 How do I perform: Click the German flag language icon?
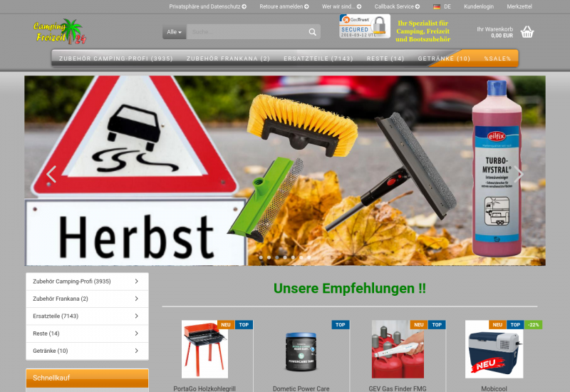pyautogui.click(x=437, y=6)
